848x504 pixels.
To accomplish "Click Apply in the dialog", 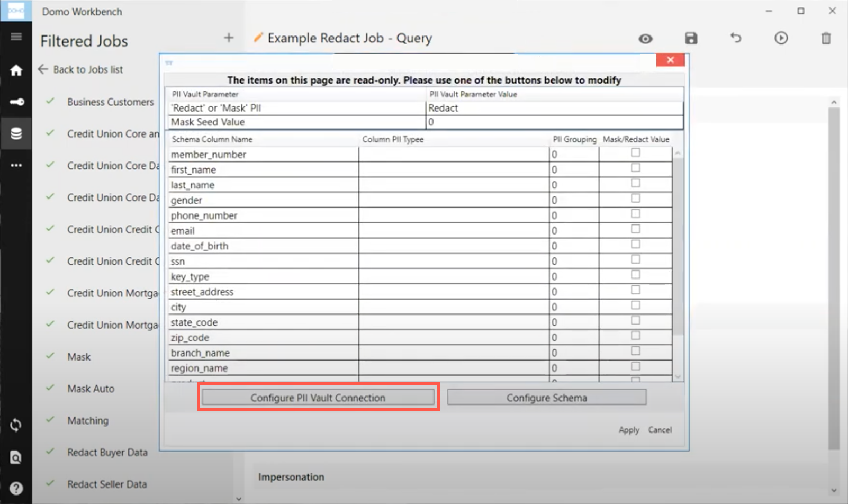I will 629,430.
